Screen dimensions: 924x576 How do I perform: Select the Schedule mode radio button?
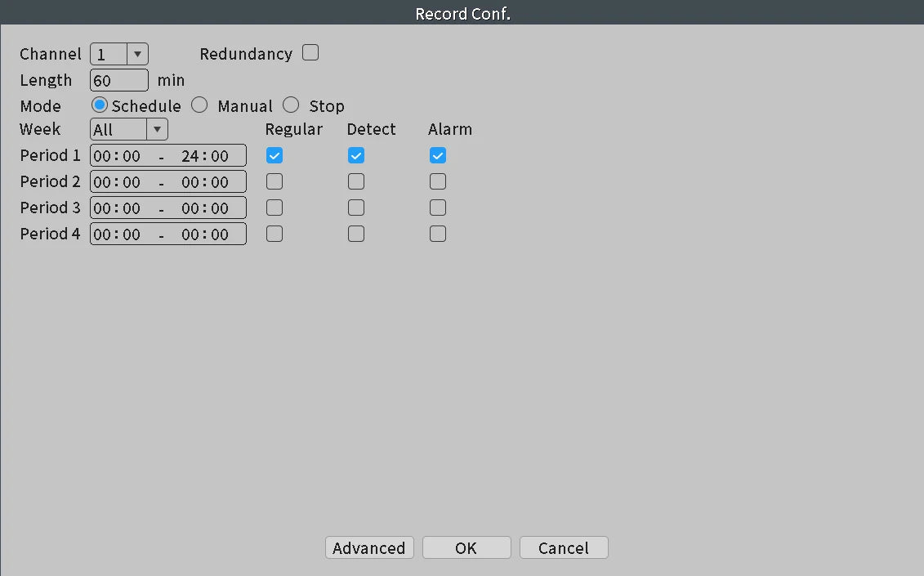point(100,105)
